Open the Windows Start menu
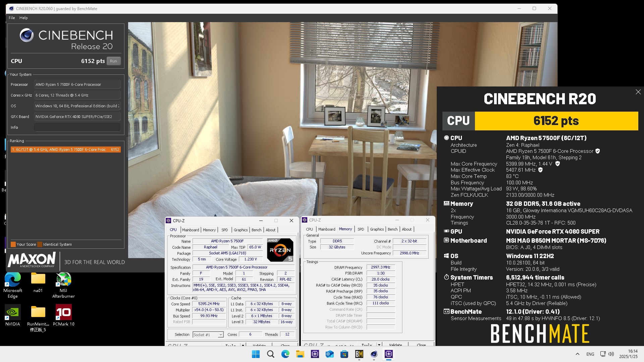This screenshot has width=644, height=362. tap(256, 354)
